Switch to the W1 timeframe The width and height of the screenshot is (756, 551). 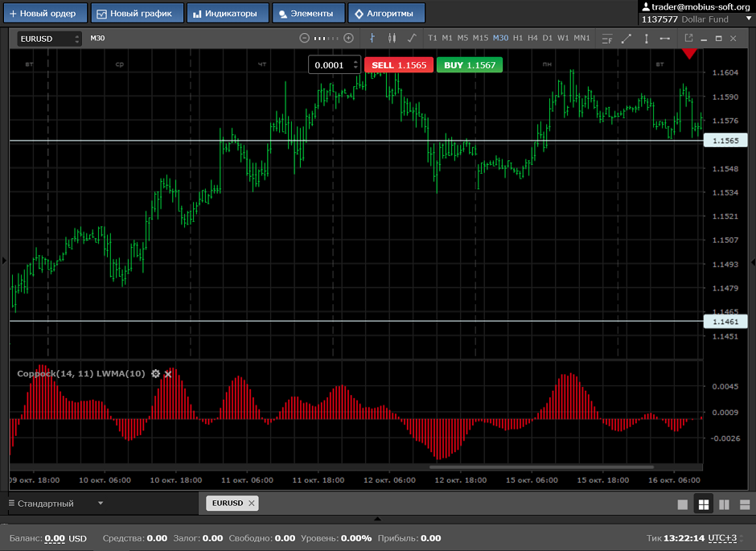click(563, 38)
